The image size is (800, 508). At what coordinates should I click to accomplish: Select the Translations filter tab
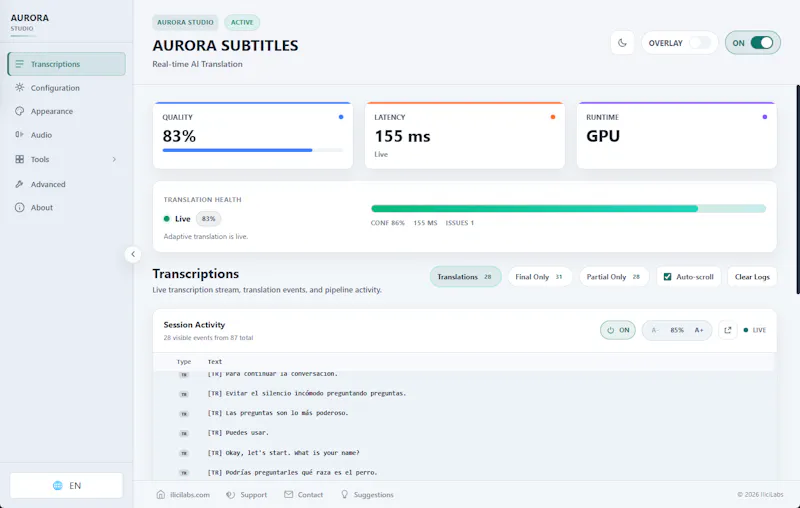[465, 277]
